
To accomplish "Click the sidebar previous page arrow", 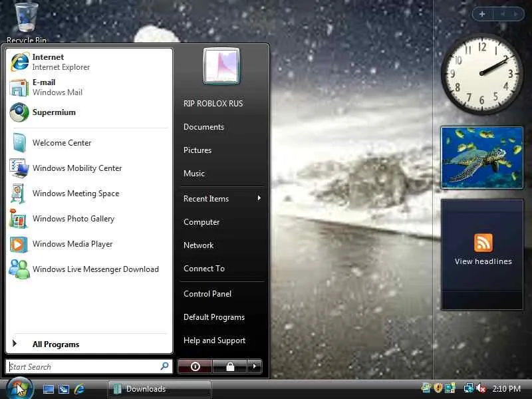I will (503, 14).
